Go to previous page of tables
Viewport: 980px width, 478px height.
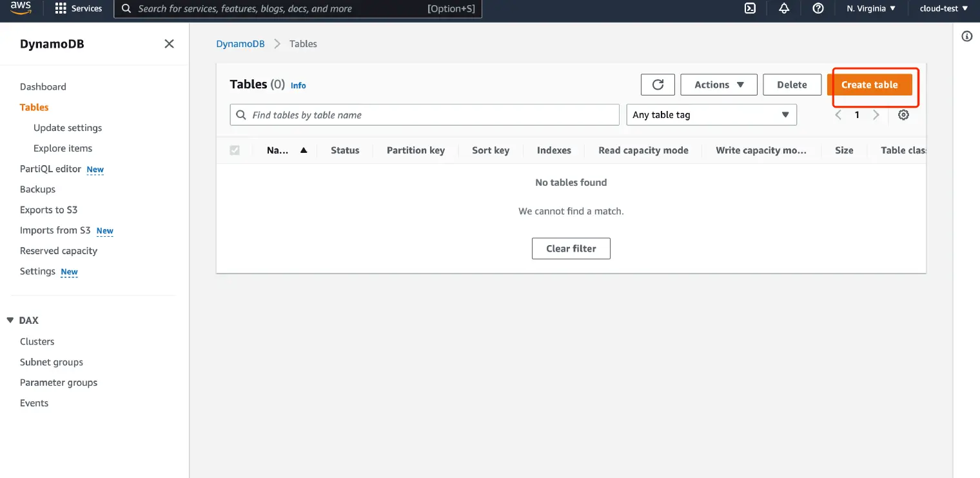tap(838, 115)
